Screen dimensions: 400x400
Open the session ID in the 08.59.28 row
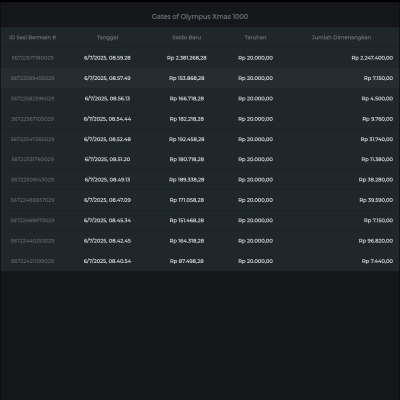32,58
